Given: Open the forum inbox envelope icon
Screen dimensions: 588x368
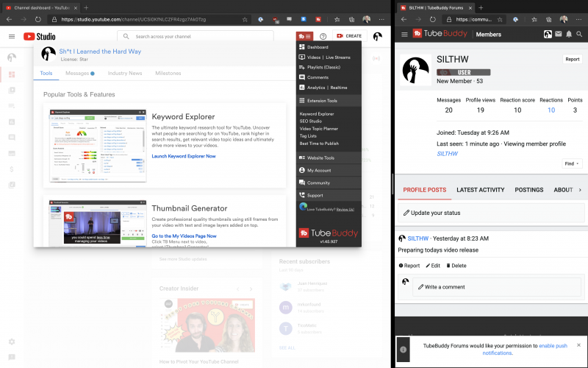Looking at the screenshot, I should tap(558, 34).
